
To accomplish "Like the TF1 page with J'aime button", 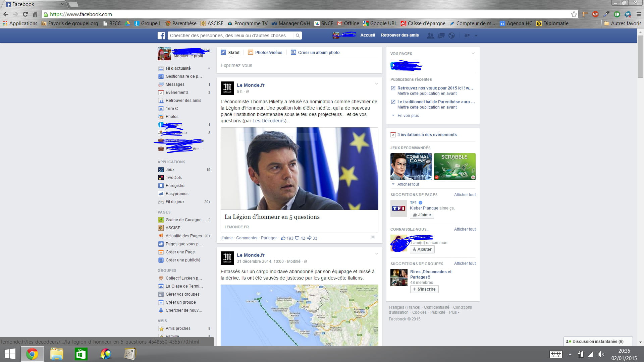I will coord(422,215).
